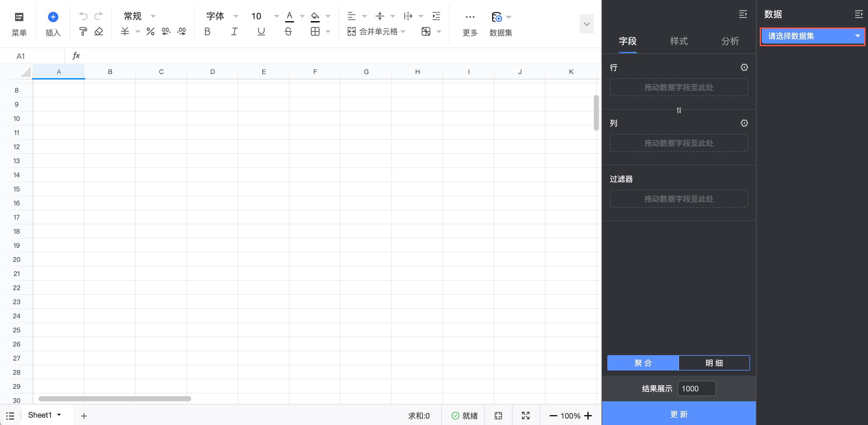Expand the 常规 number format dropdown

tap(153, 16)
